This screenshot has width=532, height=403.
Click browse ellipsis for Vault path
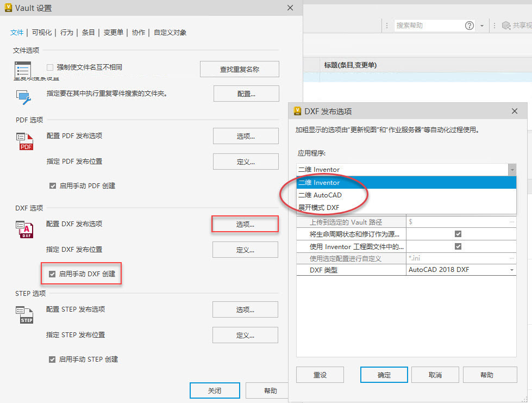(512, 222)
